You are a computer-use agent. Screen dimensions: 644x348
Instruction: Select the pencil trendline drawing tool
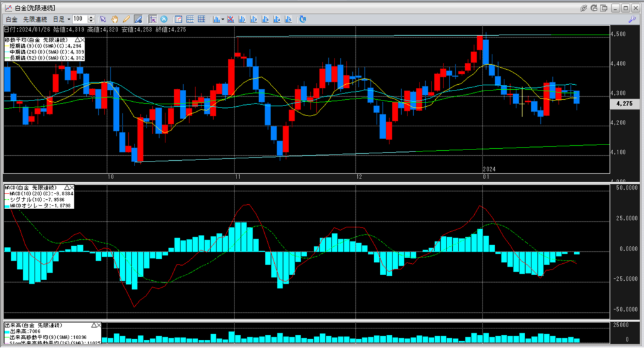(x=126, y=19)
